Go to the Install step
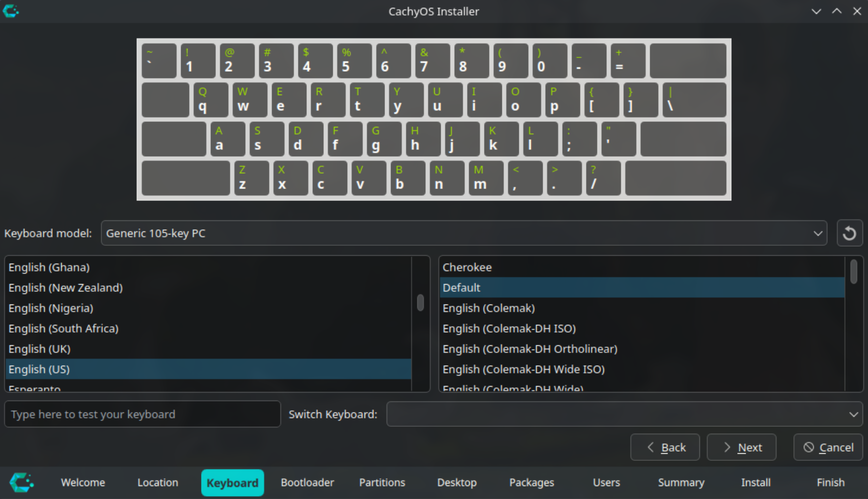This screenshot has width=868, height=499. 756,483
